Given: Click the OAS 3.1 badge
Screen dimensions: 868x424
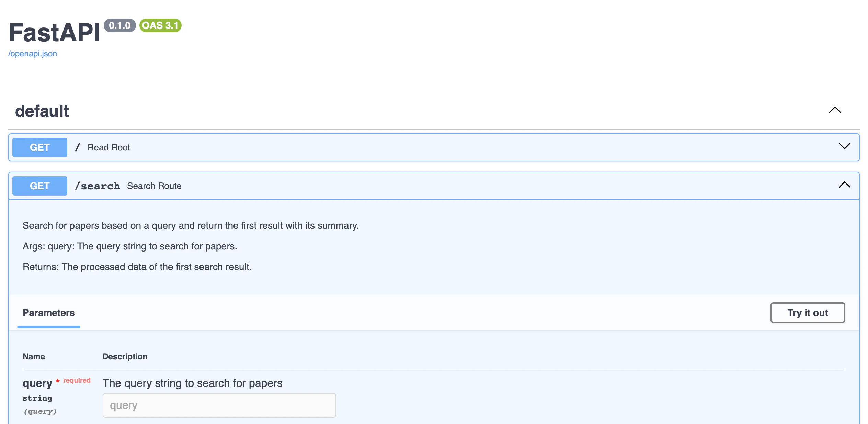Looking at the screenshot, I should [x=160, y=25].
